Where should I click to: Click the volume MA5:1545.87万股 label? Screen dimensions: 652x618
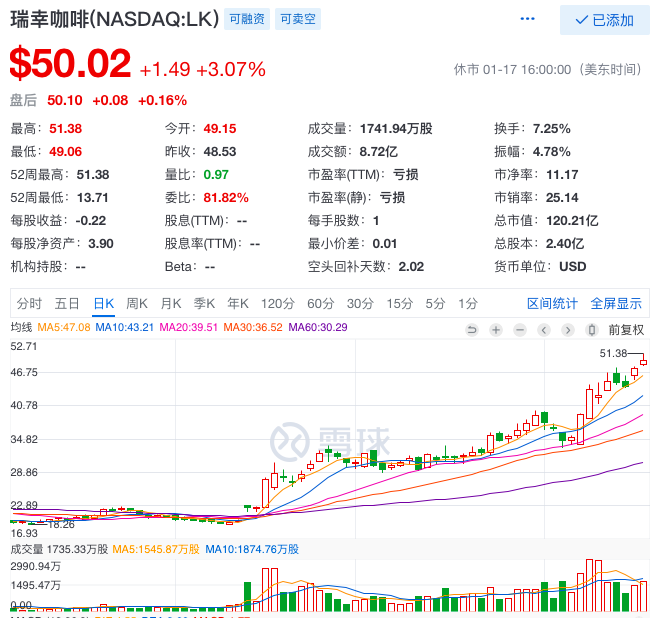(x=156, y=549)
